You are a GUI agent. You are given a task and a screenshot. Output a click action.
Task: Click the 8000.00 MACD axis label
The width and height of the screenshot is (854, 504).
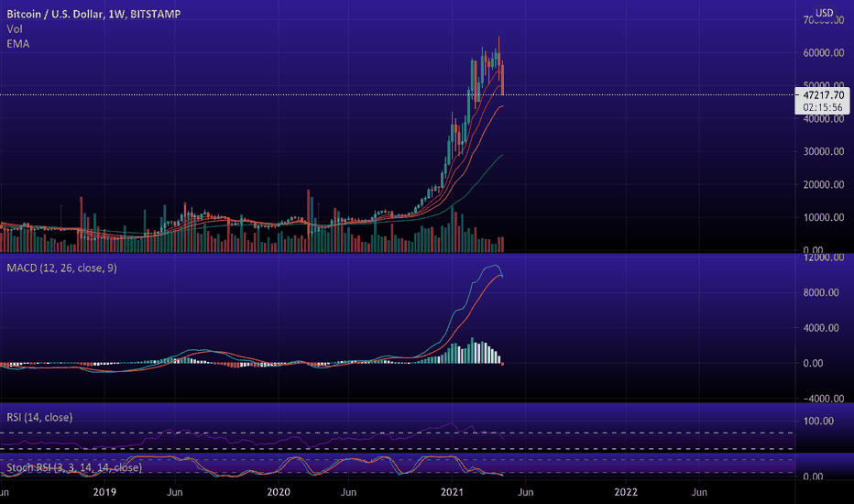click(821, 292)
